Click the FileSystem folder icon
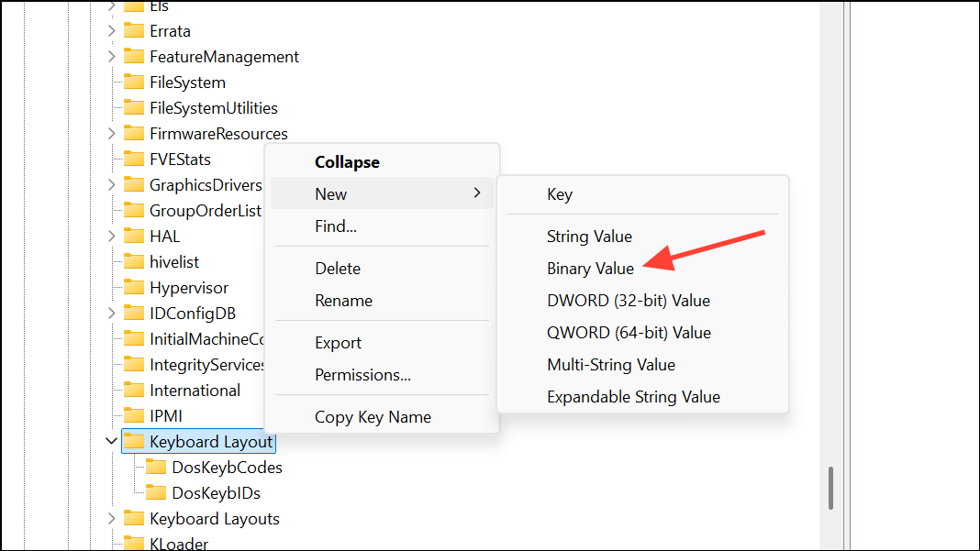The image size is (980, 551). point(133,82)
